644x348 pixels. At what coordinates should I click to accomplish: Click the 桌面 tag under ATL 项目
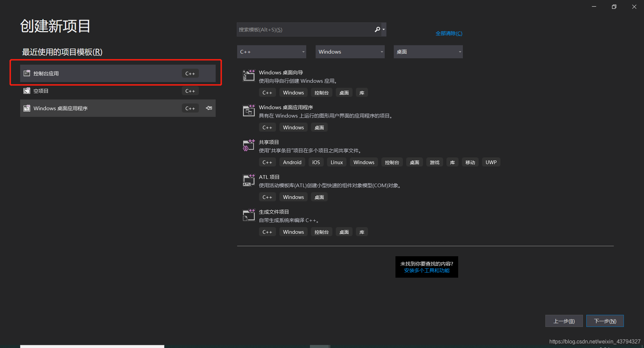[x=319, y=197]
